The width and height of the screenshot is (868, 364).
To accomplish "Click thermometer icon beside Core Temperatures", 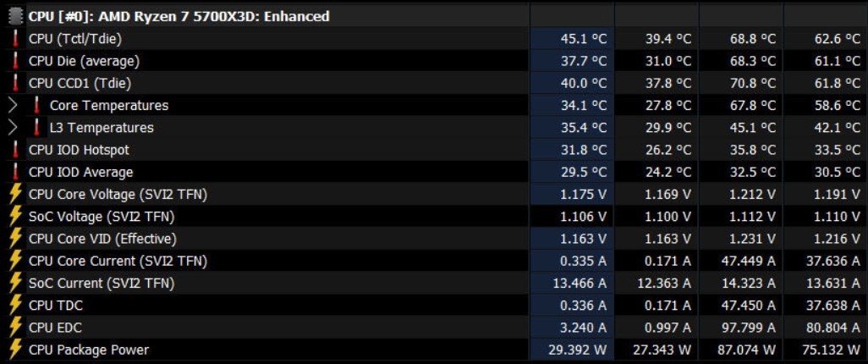I will point(37,105).
